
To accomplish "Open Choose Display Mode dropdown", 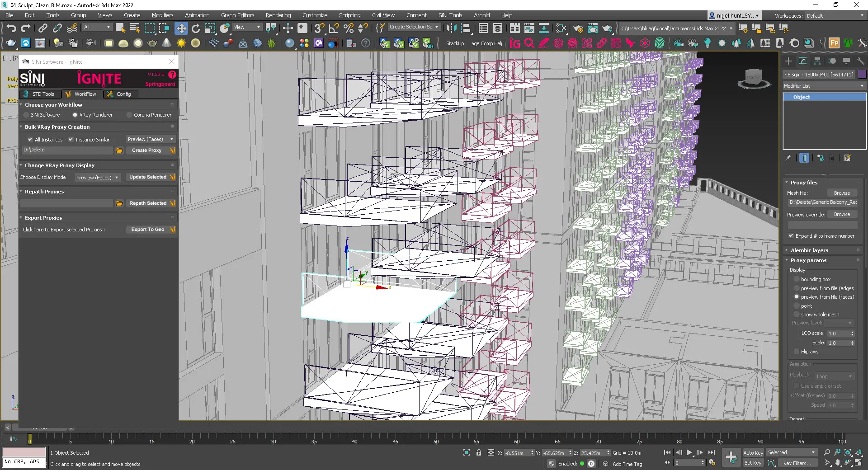I will point(97,177).
